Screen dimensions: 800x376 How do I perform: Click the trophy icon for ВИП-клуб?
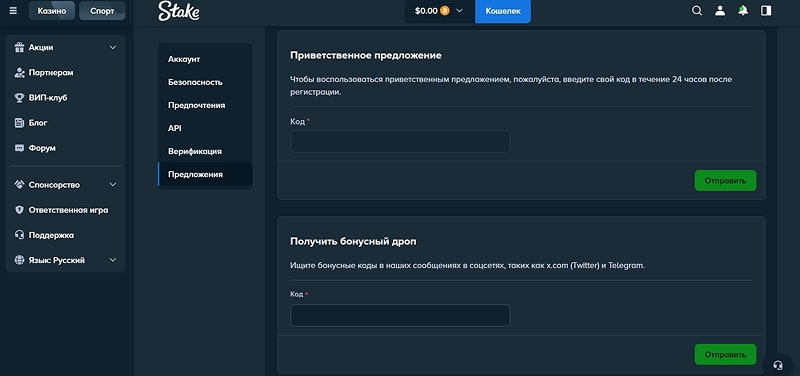20,97
